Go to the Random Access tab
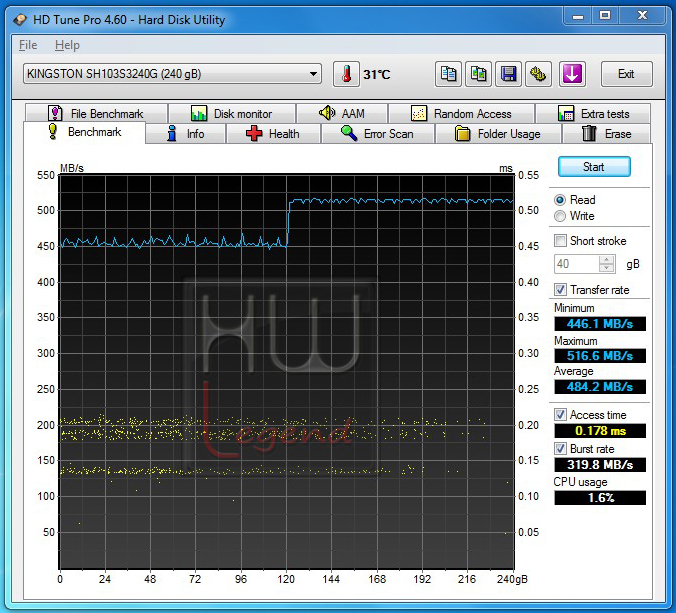The width and height of the screenshot is (676, 613). [x=462, y=114]
